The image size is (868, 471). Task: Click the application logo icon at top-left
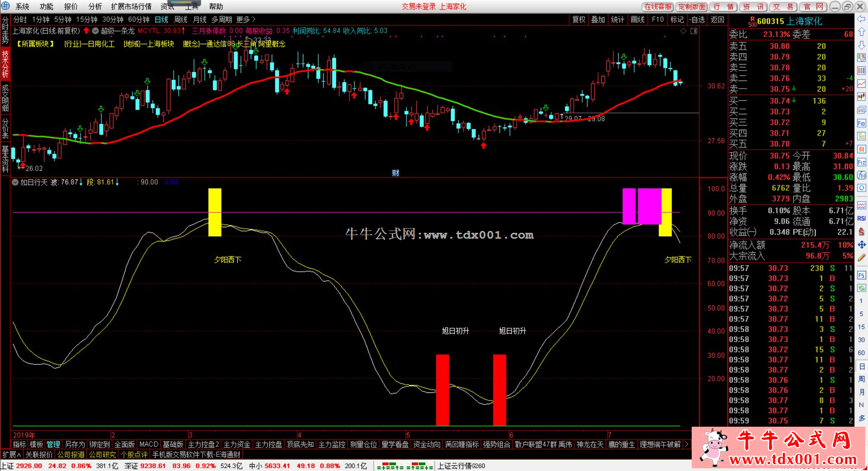point(5,6)
